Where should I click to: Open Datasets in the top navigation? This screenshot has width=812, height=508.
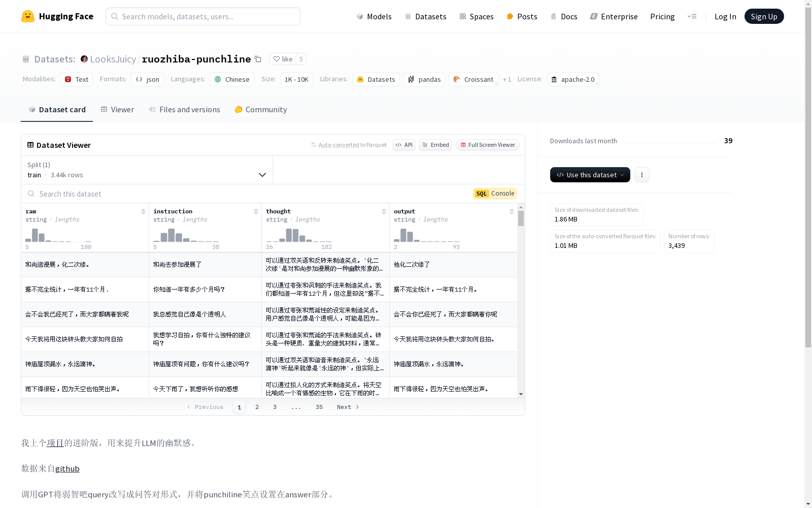[x=425, y=16]
